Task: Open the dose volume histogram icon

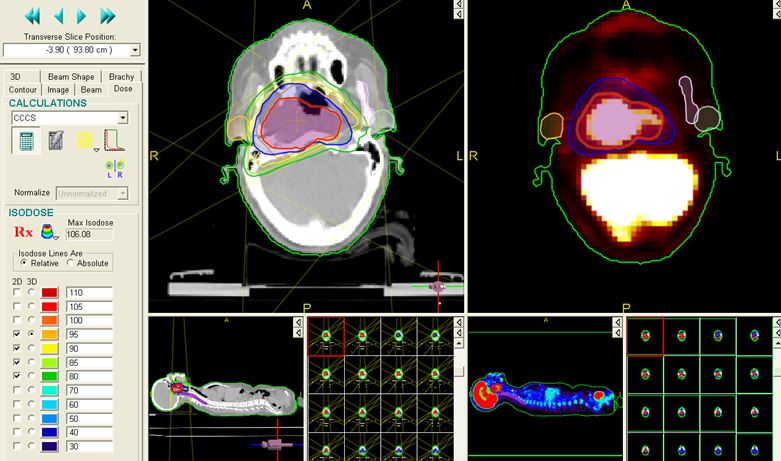Action: [113, 141]
